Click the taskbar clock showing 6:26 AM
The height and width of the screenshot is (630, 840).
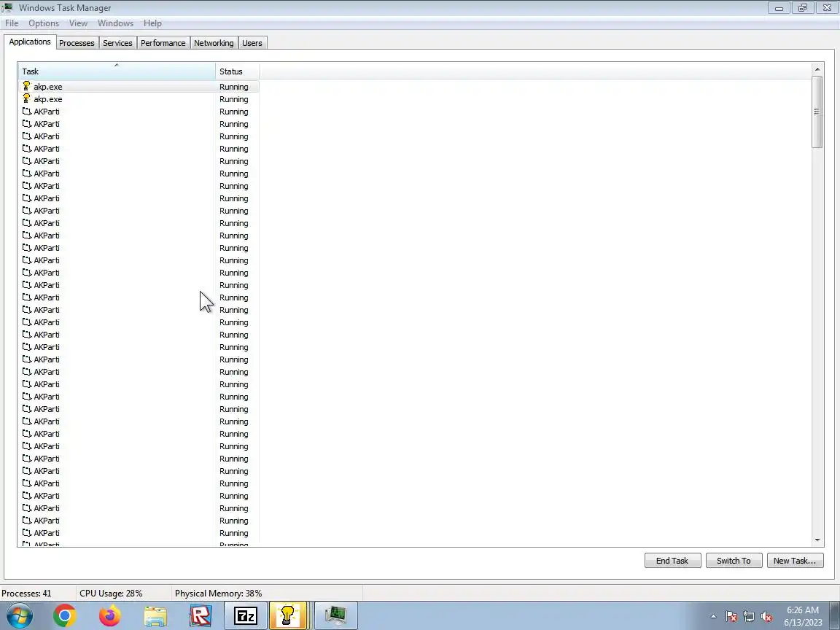click(803, 616)
